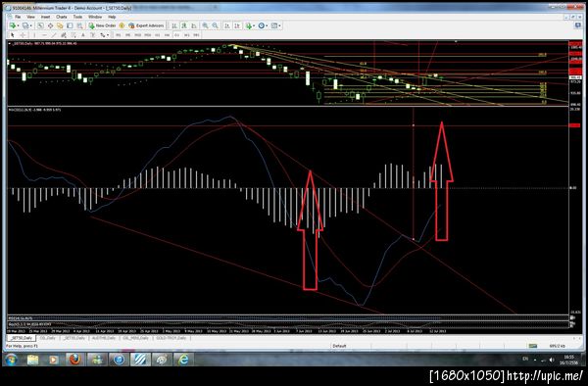Viewport: 588px width, 386px height.
Task: Select the vertical line drawing tool
Action: [34, 35]
